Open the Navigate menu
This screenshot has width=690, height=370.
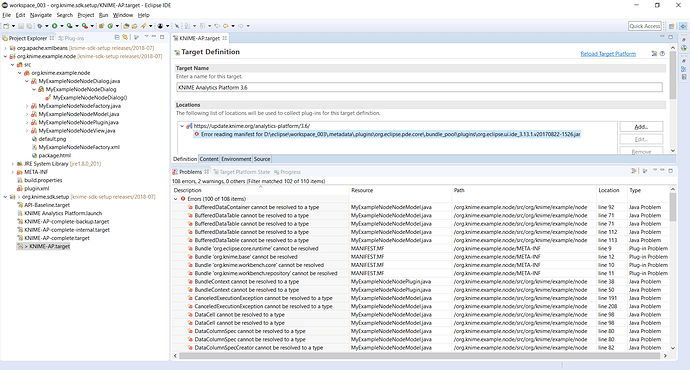pyautogui.click(x=40, y=15)
